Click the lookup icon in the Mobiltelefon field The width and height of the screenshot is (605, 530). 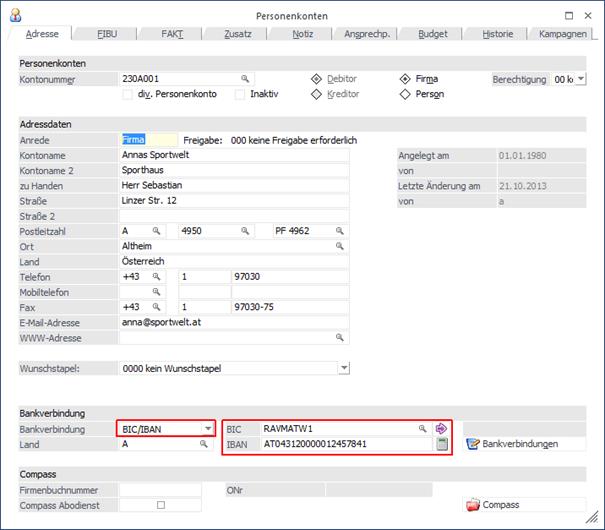pyautogui.click(x=156, y=292)
